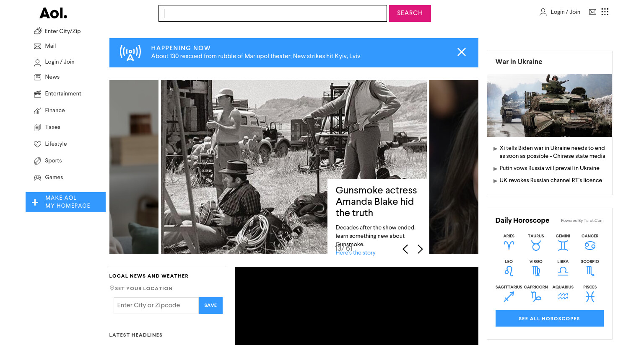Open the Finance chart icon
Image resolution: width=644 pixels, height=345 pixels.
38,111
